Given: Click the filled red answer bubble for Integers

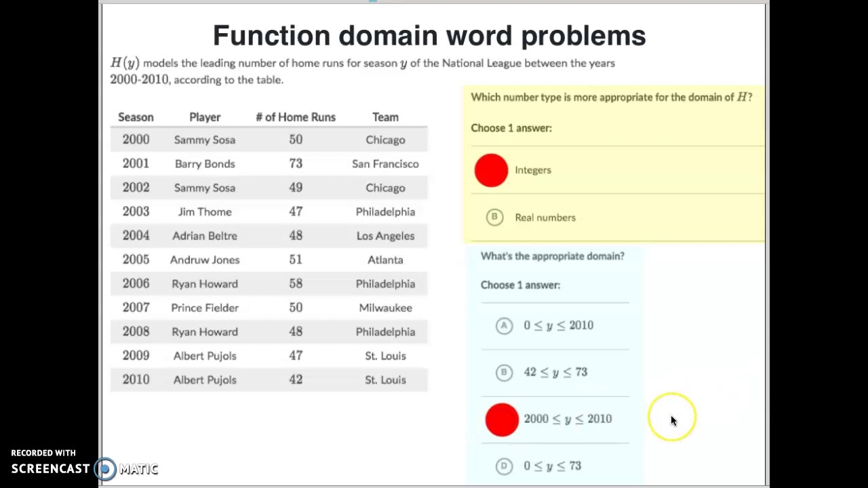Looking at the screenshot, I should [x=490, y=170].
